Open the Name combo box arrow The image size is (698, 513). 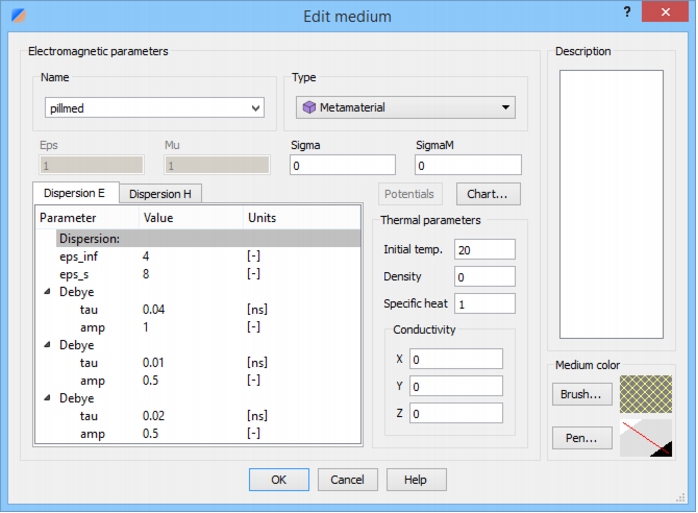[x=256, y=108]
